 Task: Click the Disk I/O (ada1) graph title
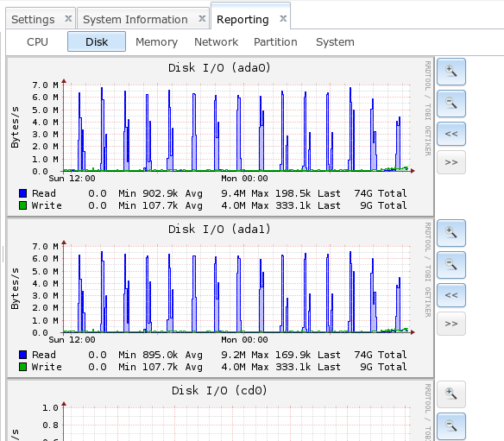pos(219,230)
